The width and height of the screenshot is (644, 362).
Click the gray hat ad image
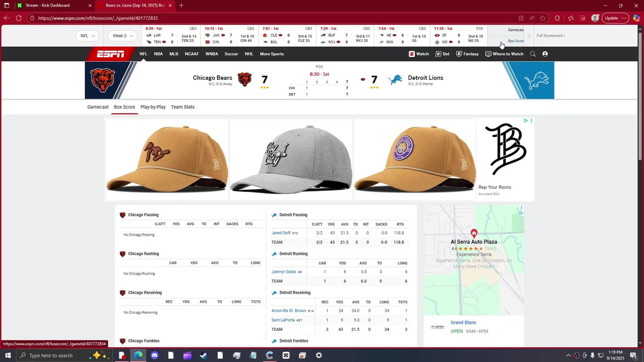point(291,159)
